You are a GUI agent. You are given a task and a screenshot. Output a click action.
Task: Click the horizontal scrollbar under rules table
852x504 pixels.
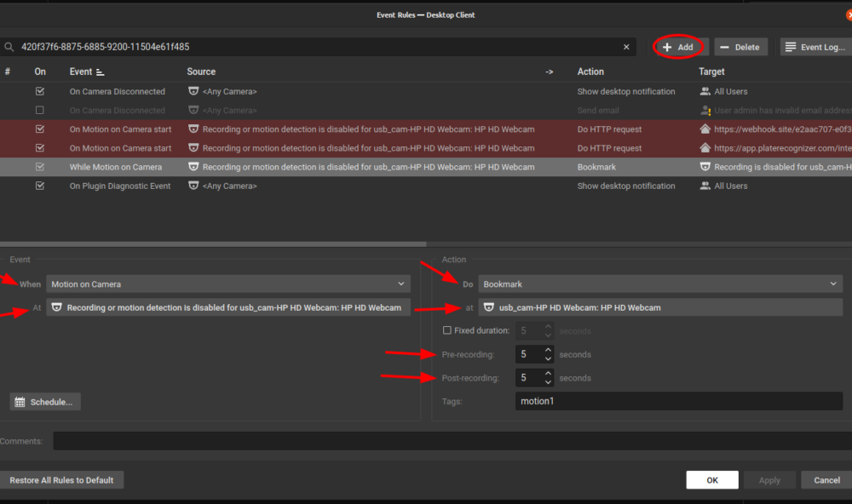(x=213, y=244)
